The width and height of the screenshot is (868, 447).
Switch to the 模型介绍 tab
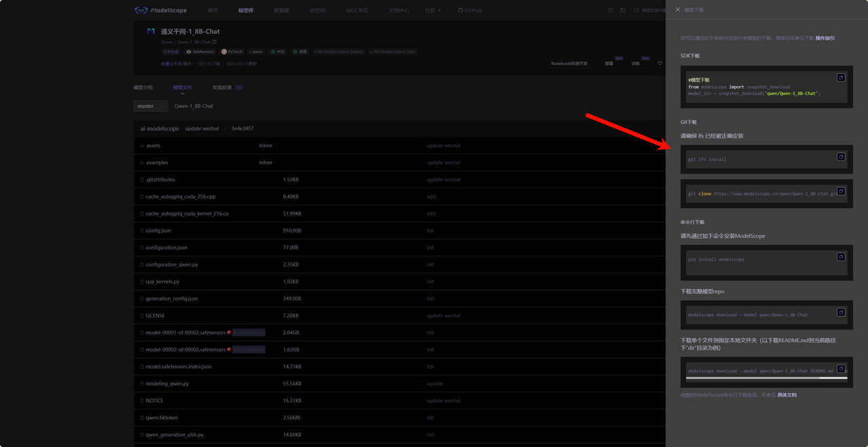tap(143, 88)
